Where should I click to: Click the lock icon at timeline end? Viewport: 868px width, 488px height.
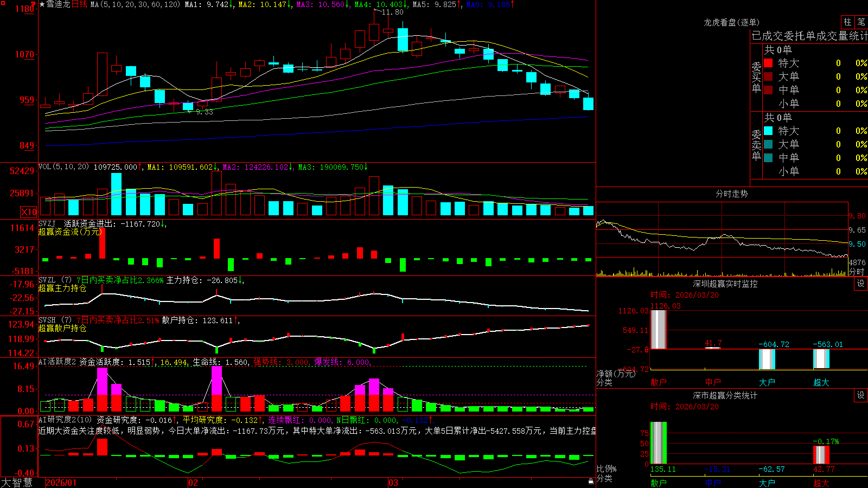pos(591,481)
